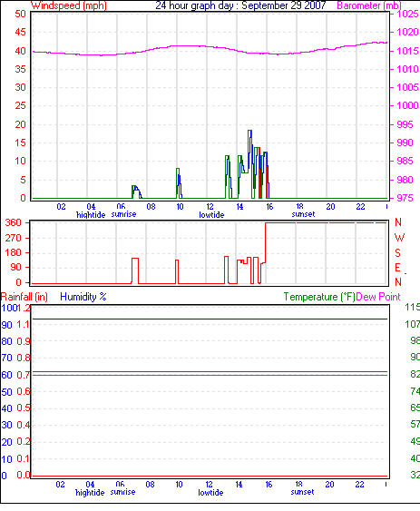Click the 1015 barometer axis value
The image size is (420, 511).
click(407, 51)
